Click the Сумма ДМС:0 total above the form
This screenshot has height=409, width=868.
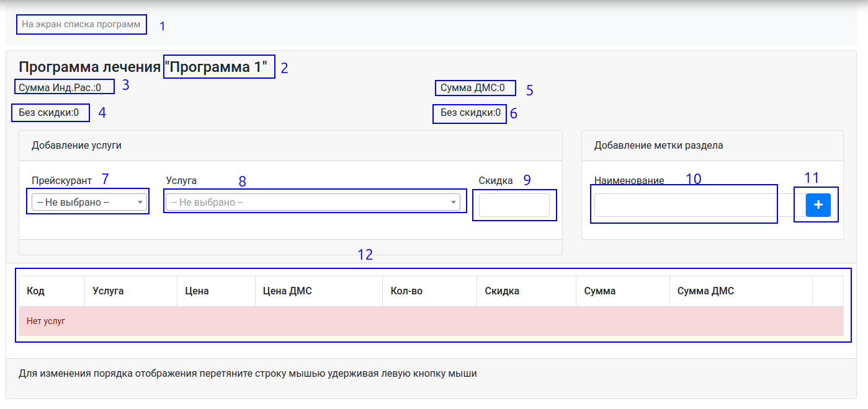point(472,88)
